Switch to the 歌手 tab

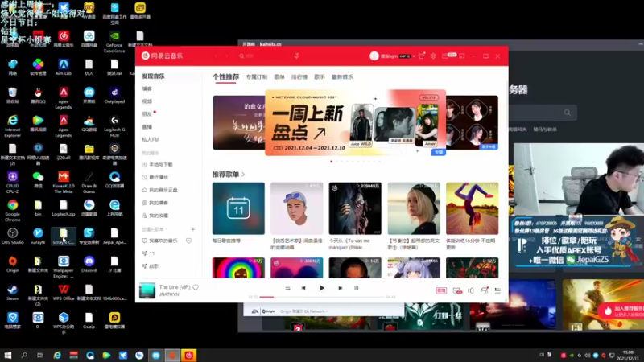pos(320,76)
